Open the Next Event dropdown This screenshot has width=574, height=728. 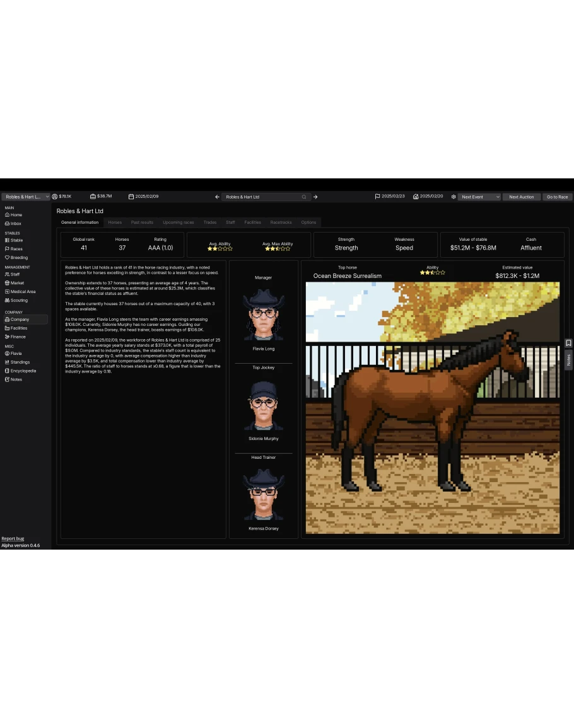pyautogui.click(x=479, y=197)
